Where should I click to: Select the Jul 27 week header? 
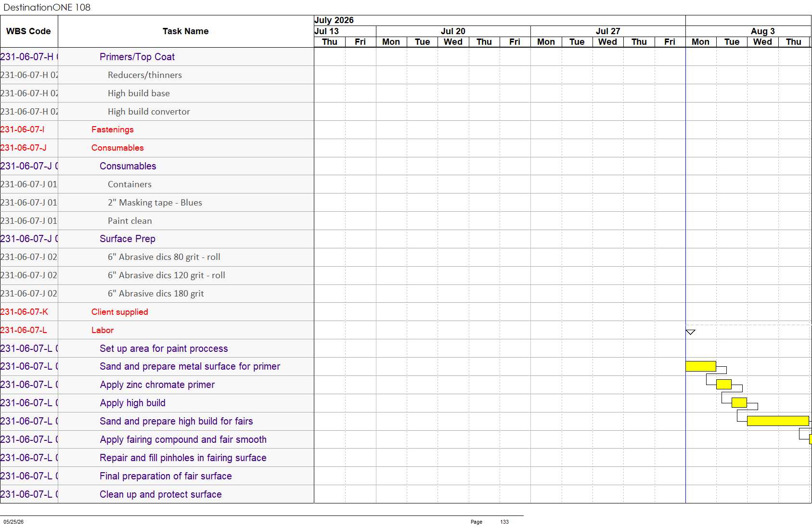pyautogui.click(x=608, y=31)
